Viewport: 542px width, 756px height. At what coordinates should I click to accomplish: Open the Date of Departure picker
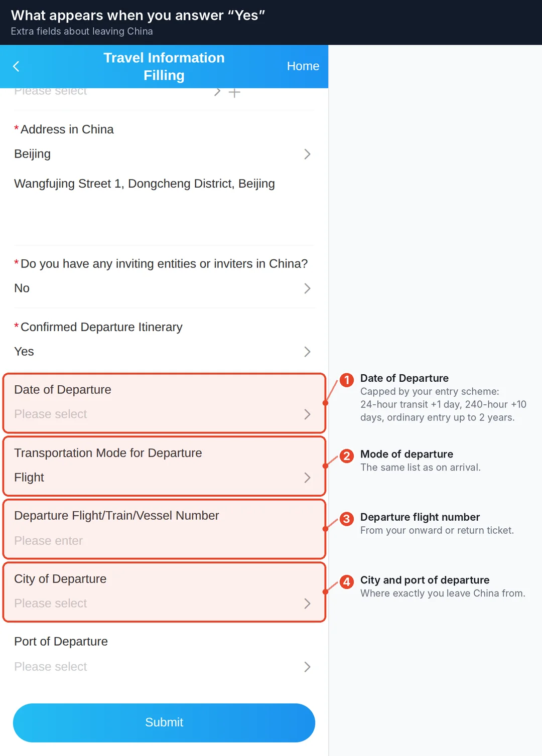click(164, 403)
